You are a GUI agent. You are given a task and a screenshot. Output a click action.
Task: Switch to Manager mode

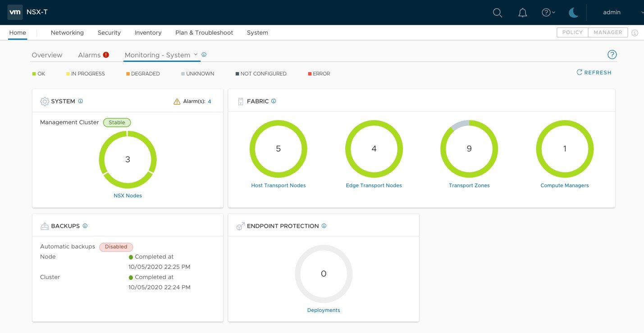(x=607, y=32)
